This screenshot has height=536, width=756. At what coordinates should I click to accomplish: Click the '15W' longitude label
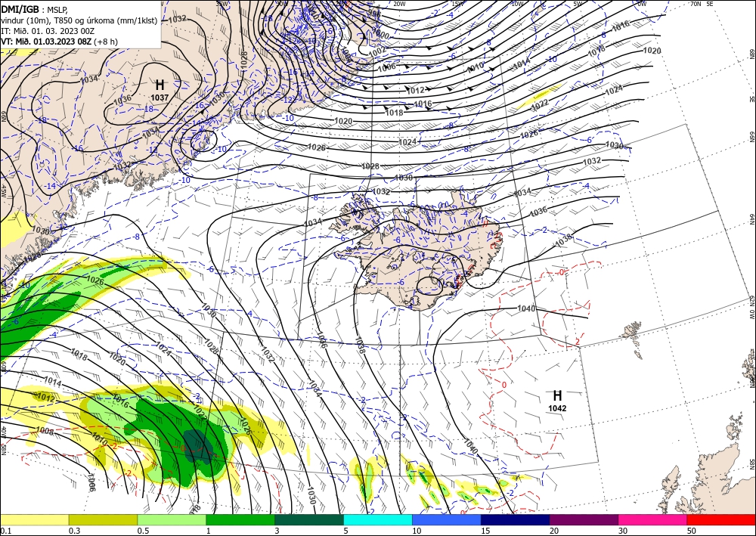click(458, 4)
